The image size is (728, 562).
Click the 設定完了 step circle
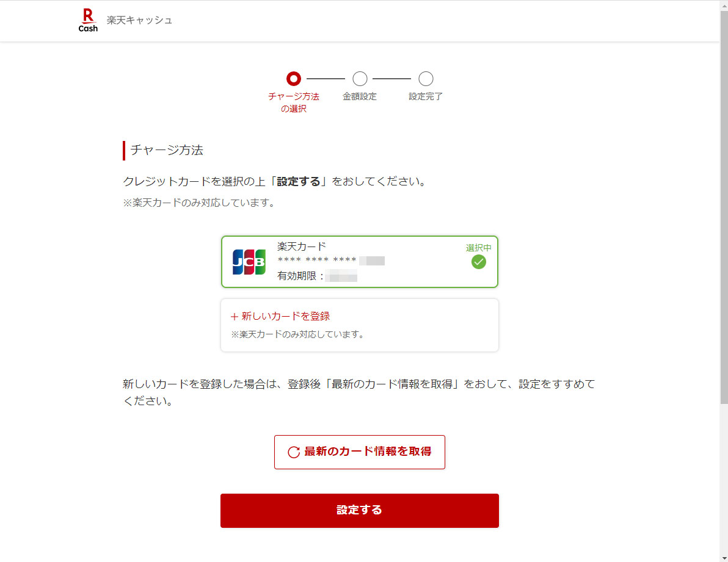[x=426, y=79]
